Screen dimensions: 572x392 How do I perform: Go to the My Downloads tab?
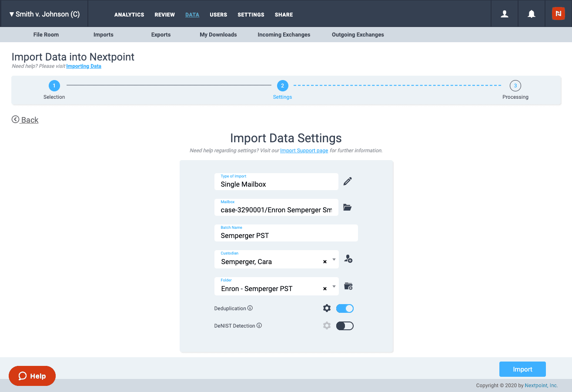(218, 35)
